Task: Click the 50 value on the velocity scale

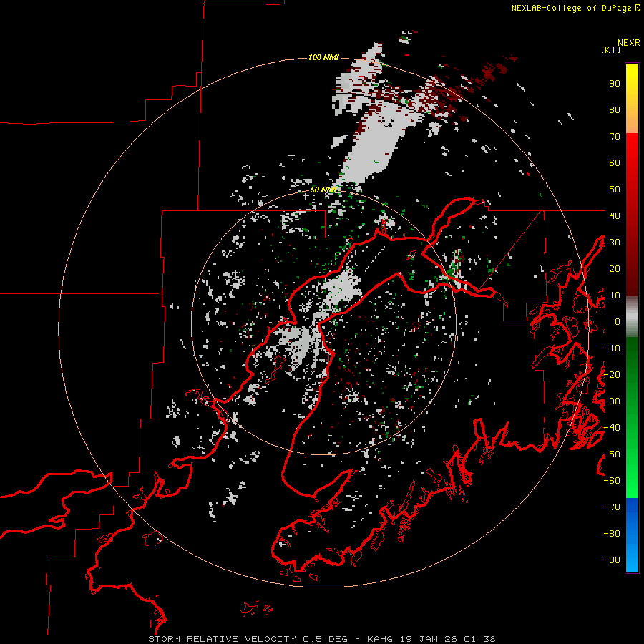Action: point(615,190)
